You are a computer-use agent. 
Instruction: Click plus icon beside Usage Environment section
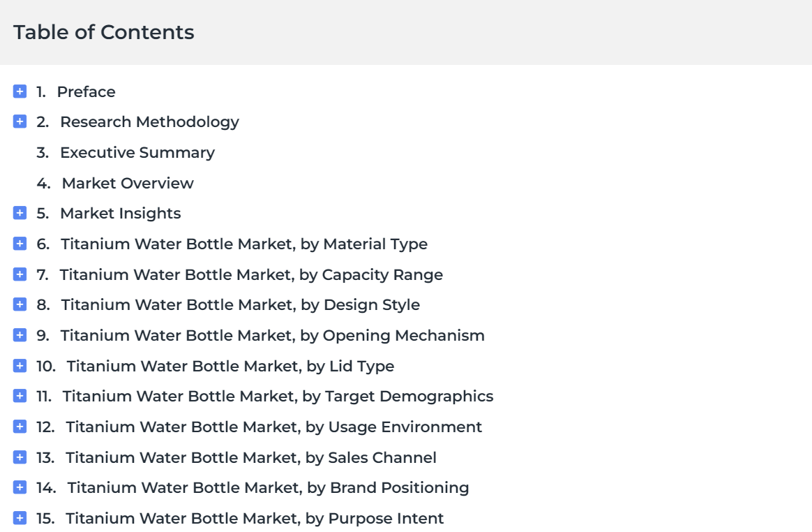(20, 427)
